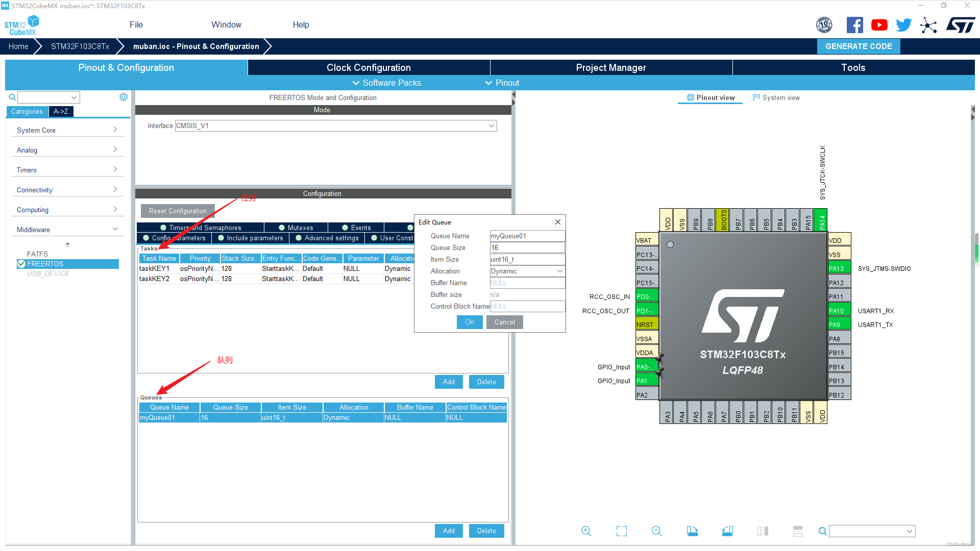Screen dimensions: 980x551
Task: Open the pin search dropdown below chip
Action: click(872, 531)
